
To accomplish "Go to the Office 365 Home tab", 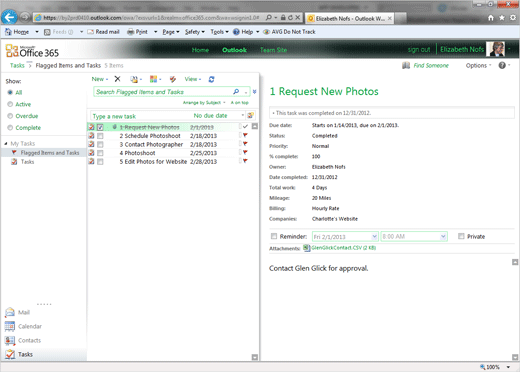I will pos(200,50).
